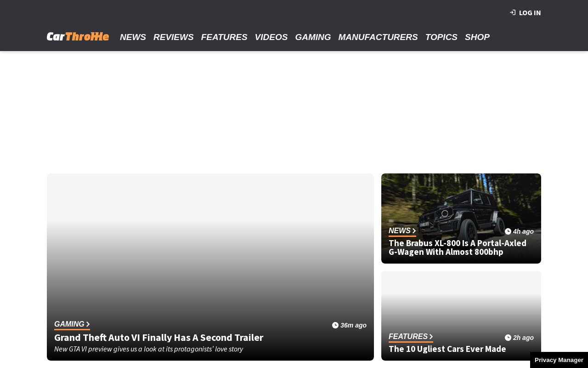Click the login arrow icon
Viewport: 588px width, 368px height.
[x=513, y=12]
